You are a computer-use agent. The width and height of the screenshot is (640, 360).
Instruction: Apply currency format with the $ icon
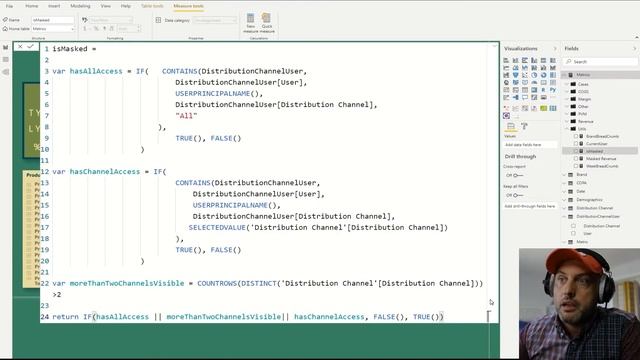point(85,29)
